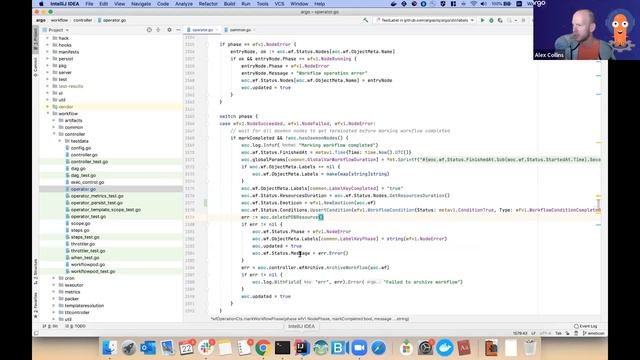Open the Apple menu
640x360 pixels.
point(41,4)
